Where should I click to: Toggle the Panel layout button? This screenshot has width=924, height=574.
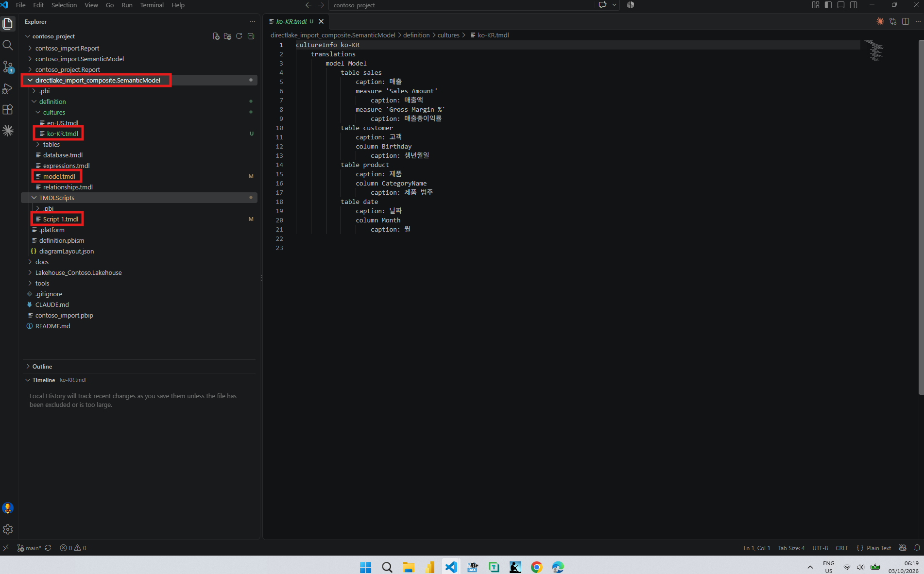pyautogui.click(x=841, y=5)
